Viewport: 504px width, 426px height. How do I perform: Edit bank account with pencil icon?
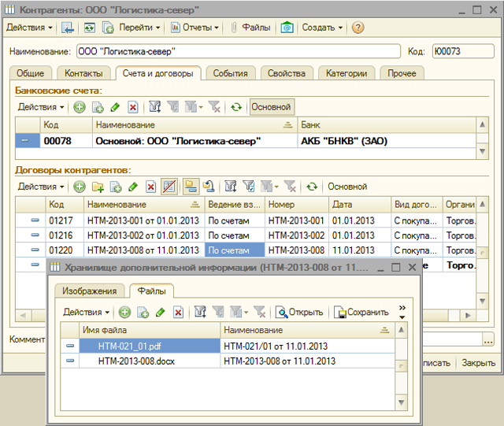115,107
